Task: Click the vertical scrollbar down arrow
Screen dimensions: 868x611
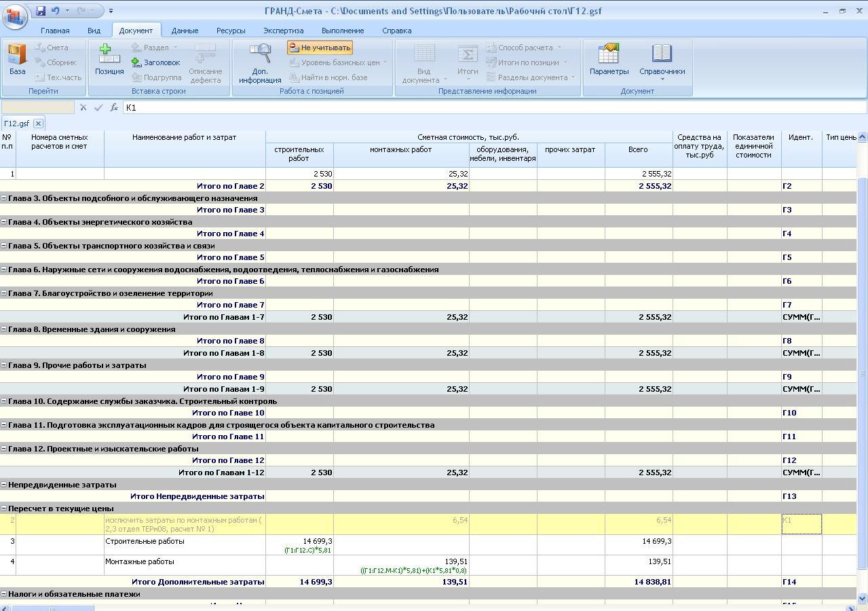Action: point(863,598)
